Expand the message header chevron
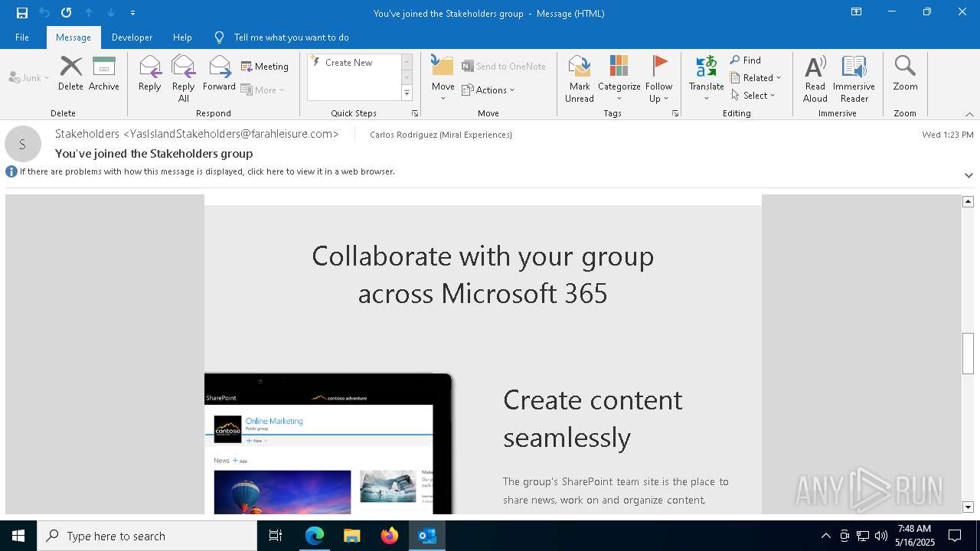 click(969, 175)
